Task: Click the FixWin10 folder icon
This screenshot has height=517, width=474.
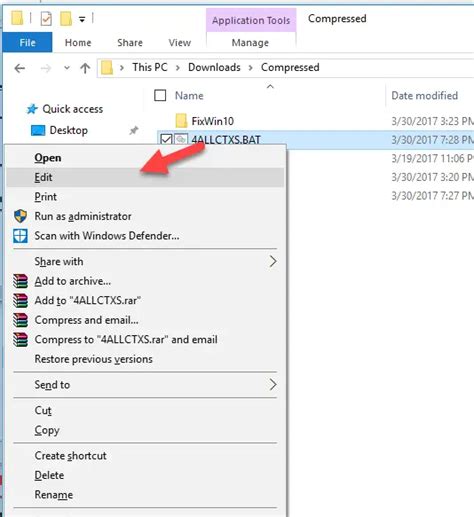Action: click(x=181, y=121)
